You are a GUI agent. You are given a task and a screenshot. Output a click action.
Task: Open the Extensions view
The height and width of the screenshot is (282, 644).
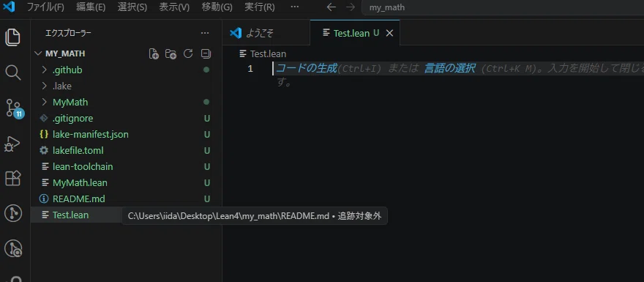coord(12,179)
